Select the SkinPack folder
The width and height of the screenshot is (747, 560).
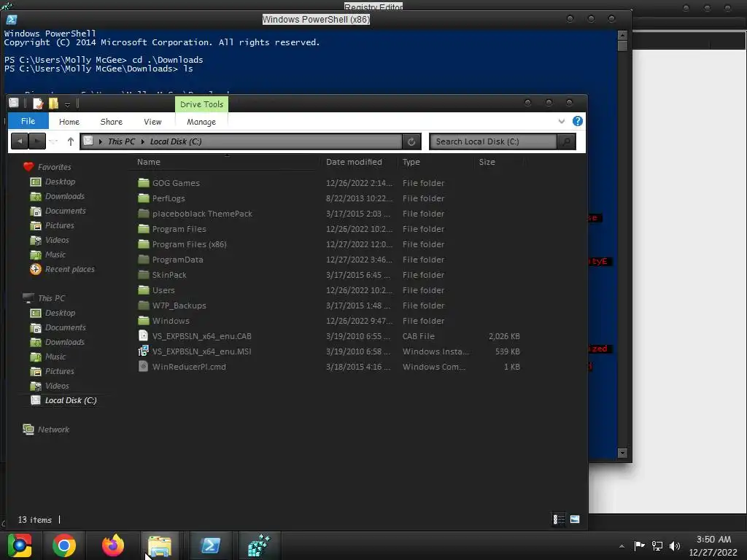click(x=169, y=275)
